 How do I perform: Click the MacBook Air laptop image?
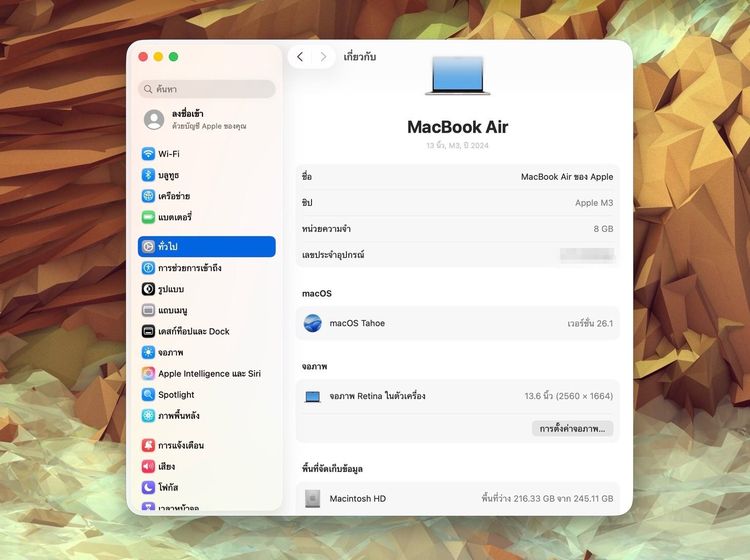coord(458,76)
